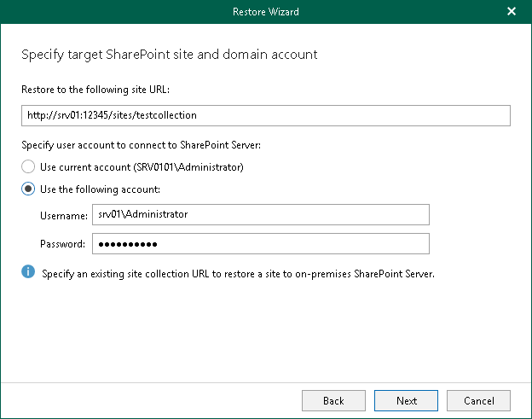Image resolution: width=532 pixels, height=419 pixels.
Task: Select the 'Use current account' radio button
Action: coord(29,167)
